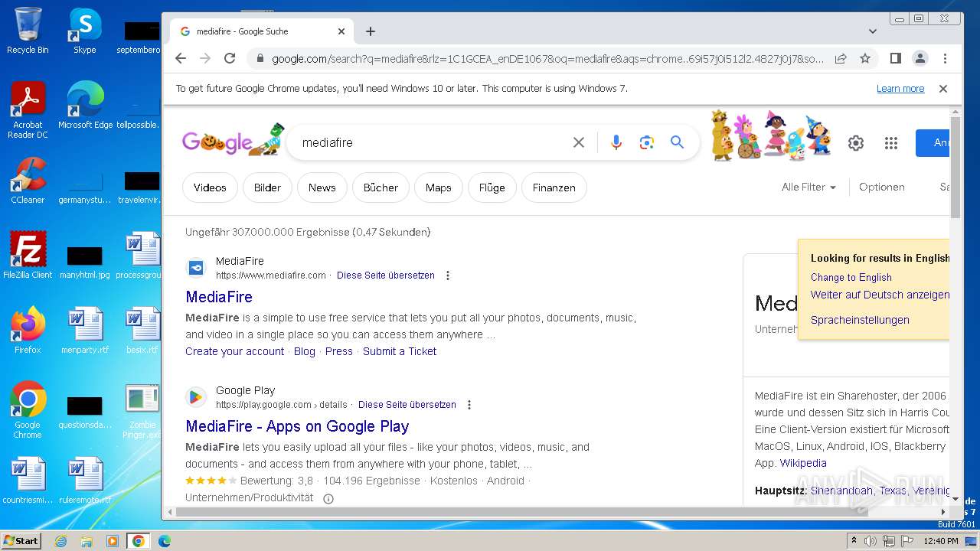Open Windows Explorer folder from taskbar
980x551 pixels.
pyautogui.click(x=87, y=541)
